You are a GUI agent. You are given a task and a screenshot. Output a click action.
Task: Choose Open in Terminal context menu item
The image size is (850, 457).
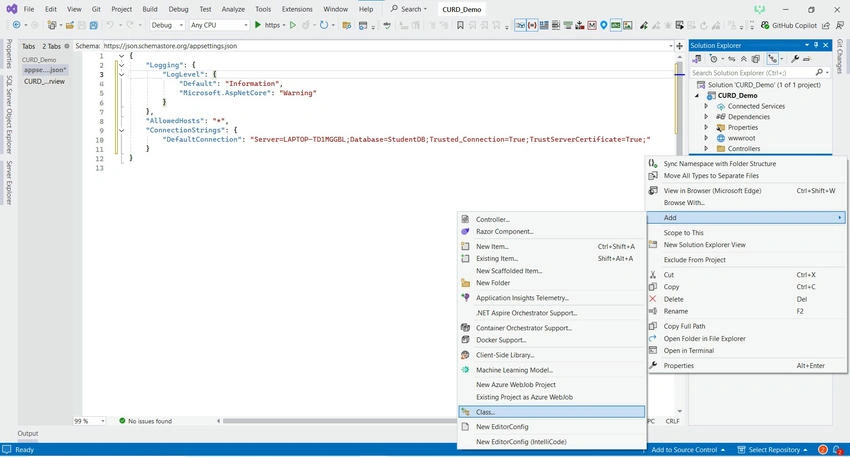tap(746, 351)
